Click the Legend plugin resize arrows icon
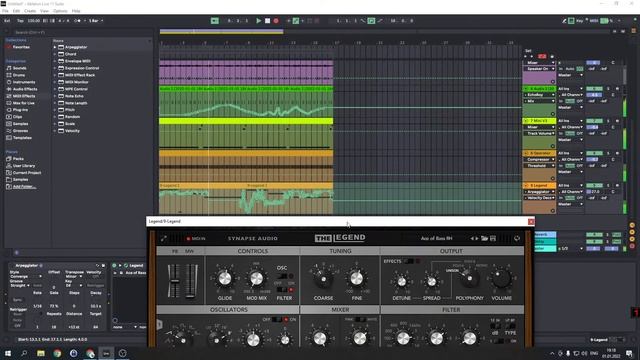The height and width of the screenshot is (360, 640). (164, 238)
